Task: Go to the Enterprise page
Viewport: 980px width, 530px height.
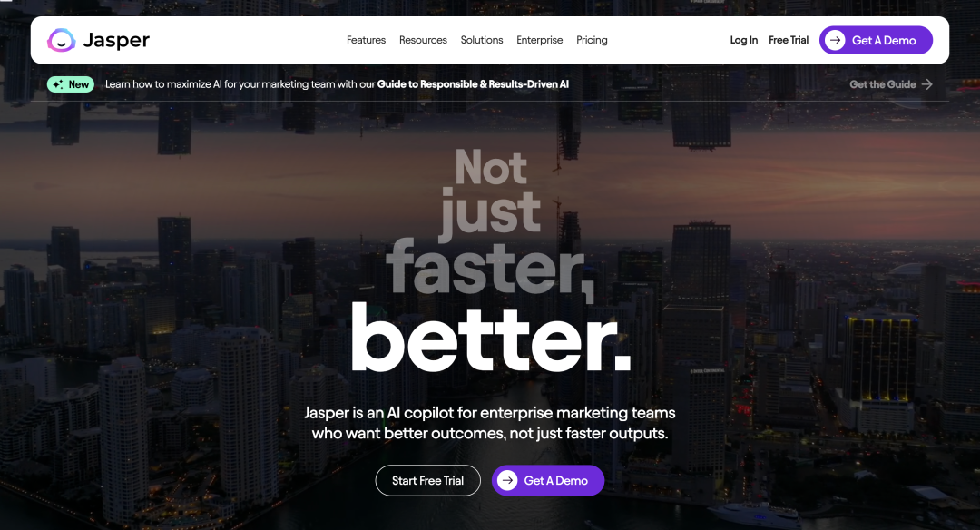Action: (x=539, y=40)
